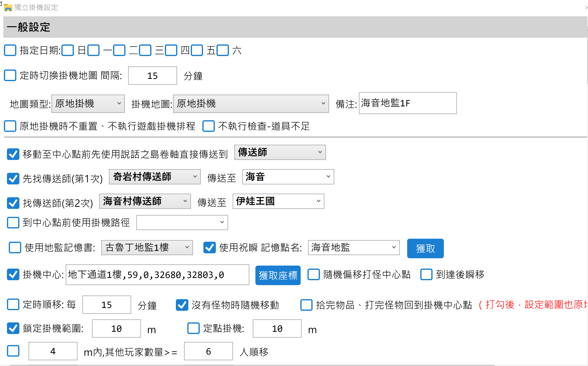Open the 伊娃王國 destination dropdown
The image size is (588, 366).
point(278,201)
